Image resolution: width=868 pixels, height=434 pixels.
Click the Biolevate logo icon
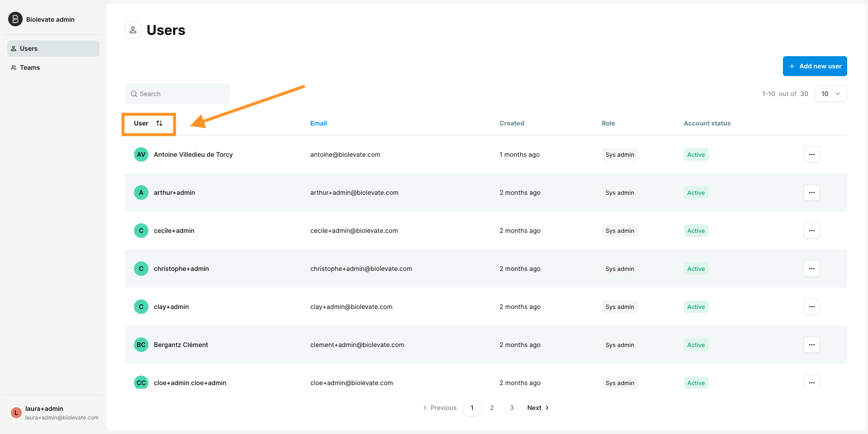click(15, 19)
